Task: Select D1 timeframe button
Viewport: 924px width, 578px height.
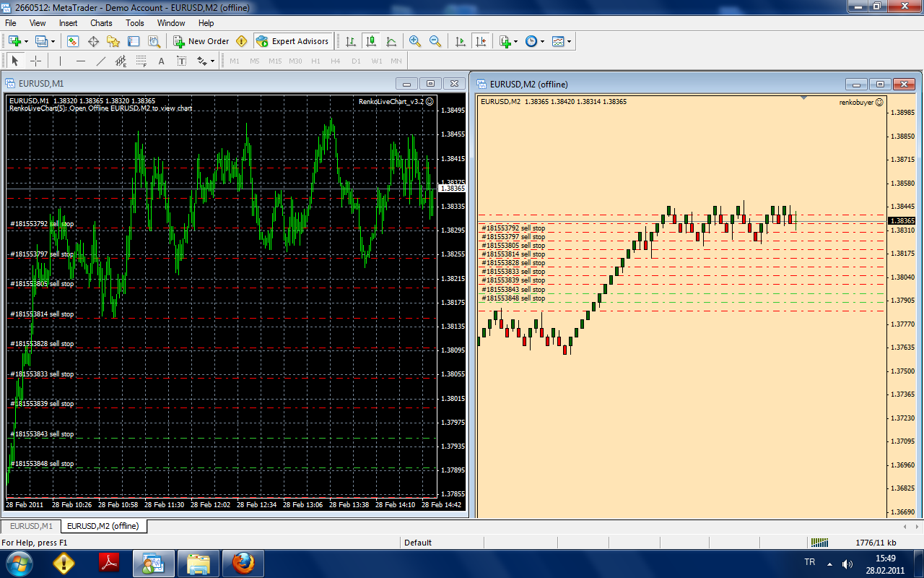Action: click(356, 61)
